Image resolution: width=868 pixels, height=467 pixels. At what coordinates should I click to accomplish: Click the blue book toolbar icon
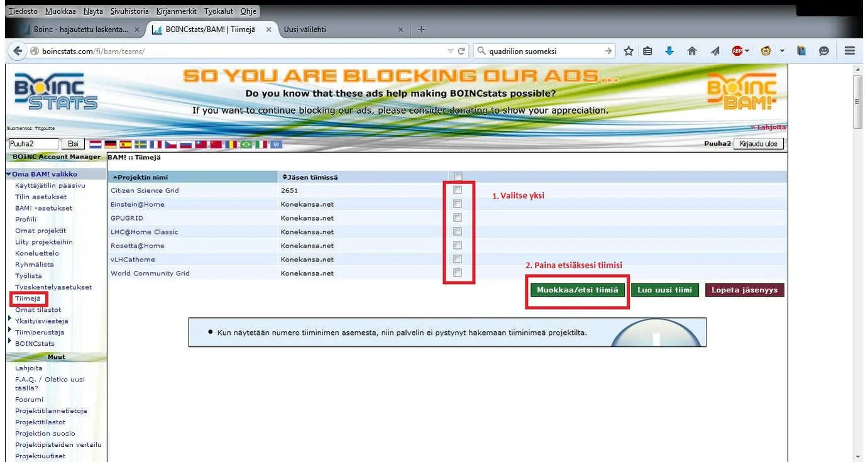click(801, 51)
